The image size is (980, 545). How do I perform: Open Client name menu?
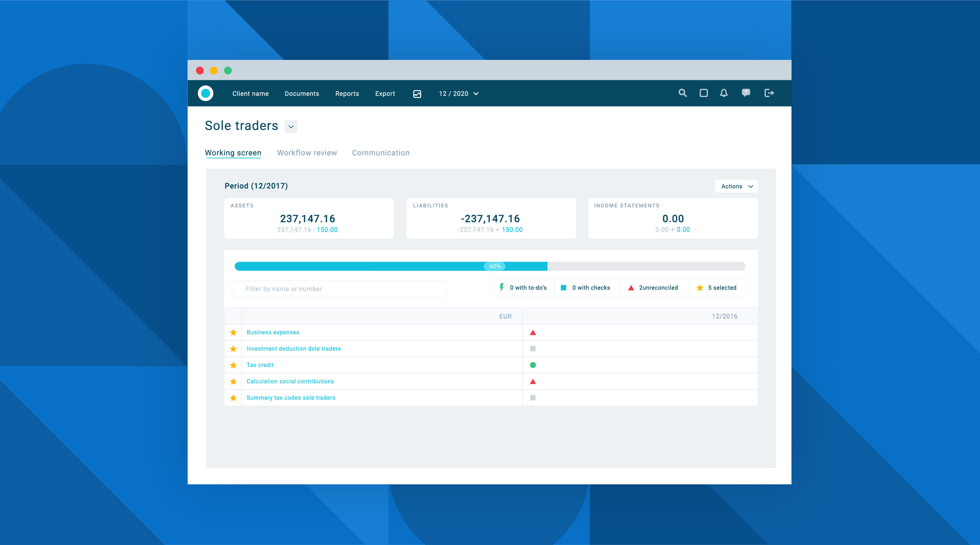point(250,94)
